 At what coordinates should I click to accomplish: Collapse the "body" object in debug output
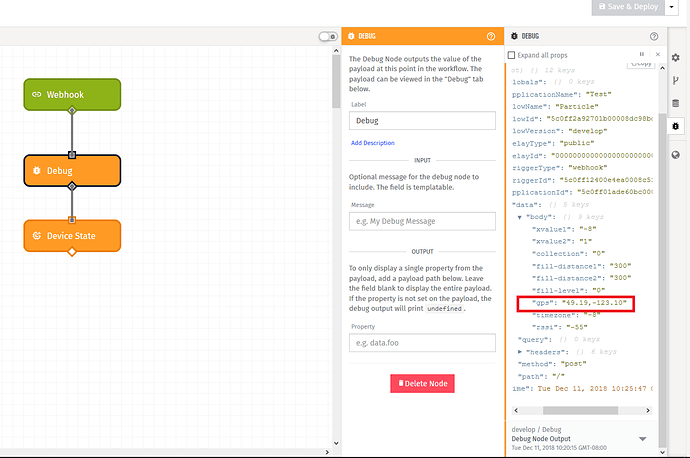[520, 217]
